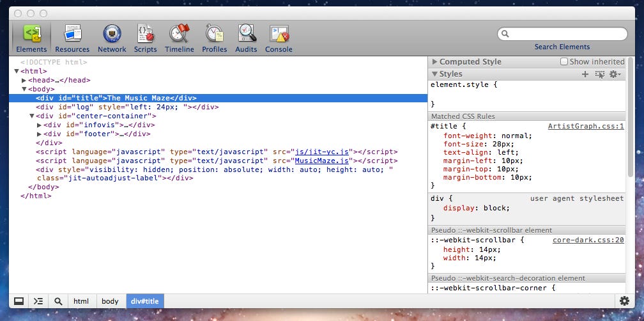Image resolution: width=644 pixels, height=321 pixels.
Task: Collapse the body node
Action: coord(24,89)
